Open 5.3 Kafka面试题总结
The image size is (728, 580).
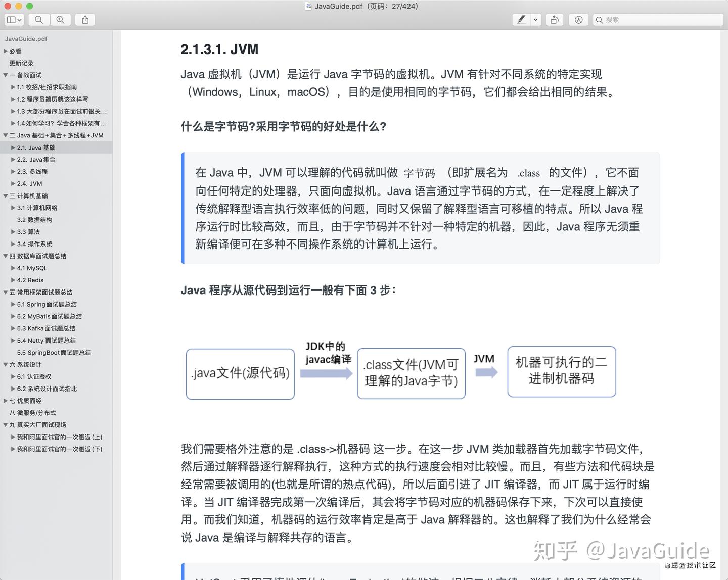(46, 328)
